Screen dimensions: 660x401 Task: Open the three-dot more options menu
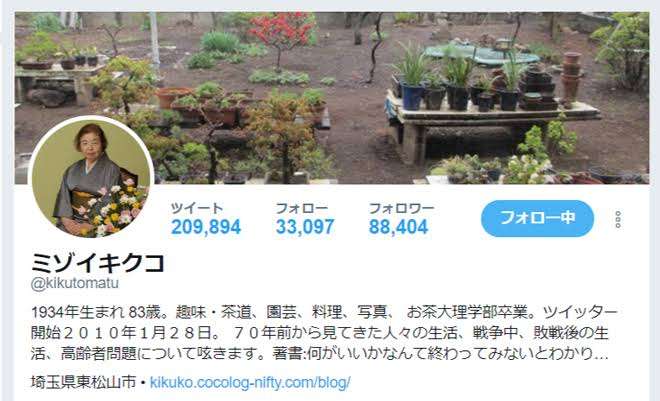pos(617,219)
